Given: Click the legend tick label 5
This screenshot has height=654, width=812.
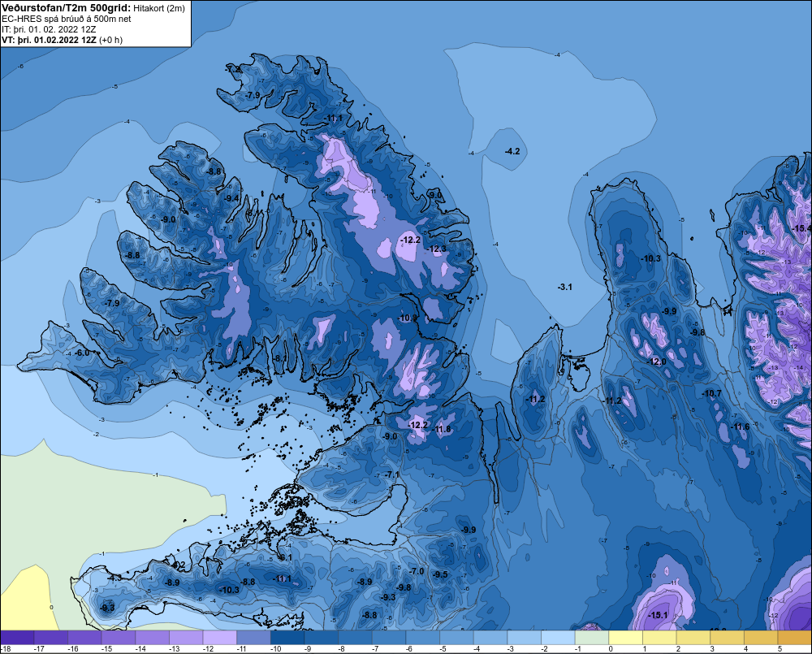Looking at the screenshot, I should coord(780,649).
